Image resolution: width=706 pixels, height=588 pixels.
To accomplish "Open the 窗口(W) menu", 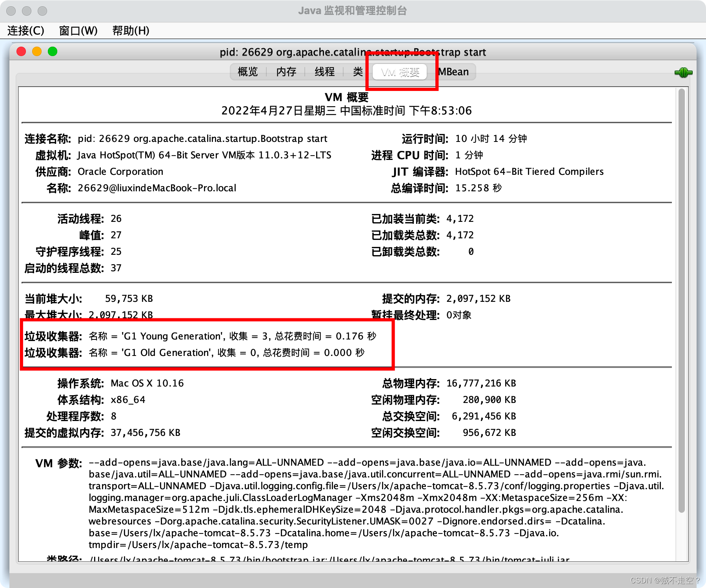I will point(78,31).
